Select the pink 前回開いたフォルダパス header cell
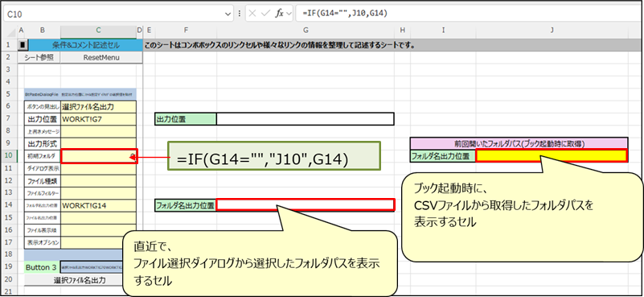644x297 pixels. click(519, 143)
